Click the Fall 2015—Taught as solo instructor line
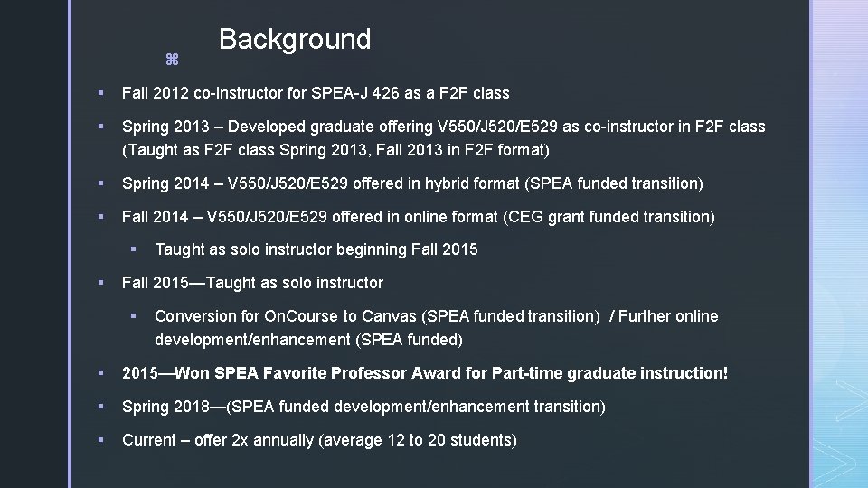 (x=252, y=283)
